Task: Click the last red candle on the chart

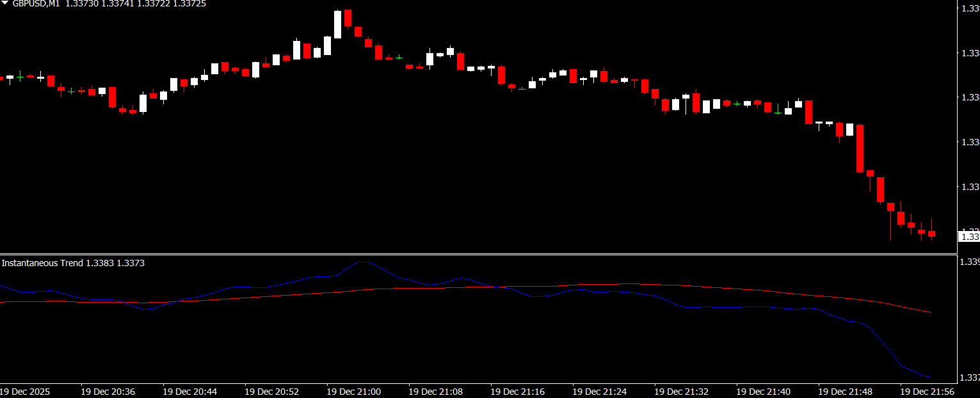Action: coord(932,234)
